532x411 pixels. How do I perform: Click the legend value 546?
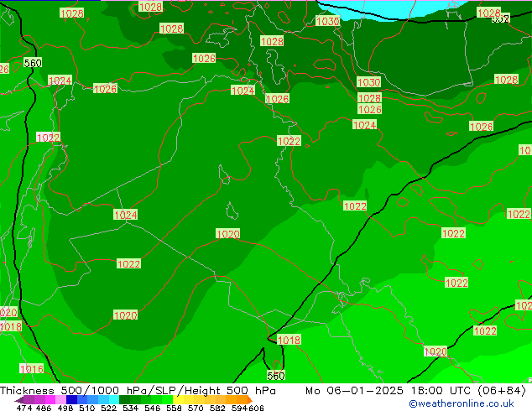point(152,408)
